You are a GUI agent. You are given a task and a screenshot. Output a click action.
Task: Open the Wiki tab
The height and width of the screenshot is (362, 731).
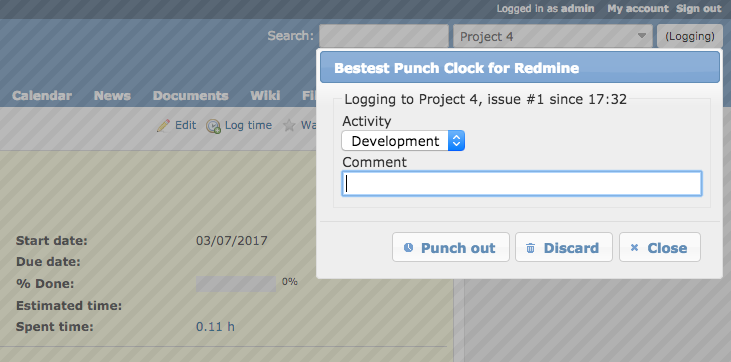coord(265,96)
